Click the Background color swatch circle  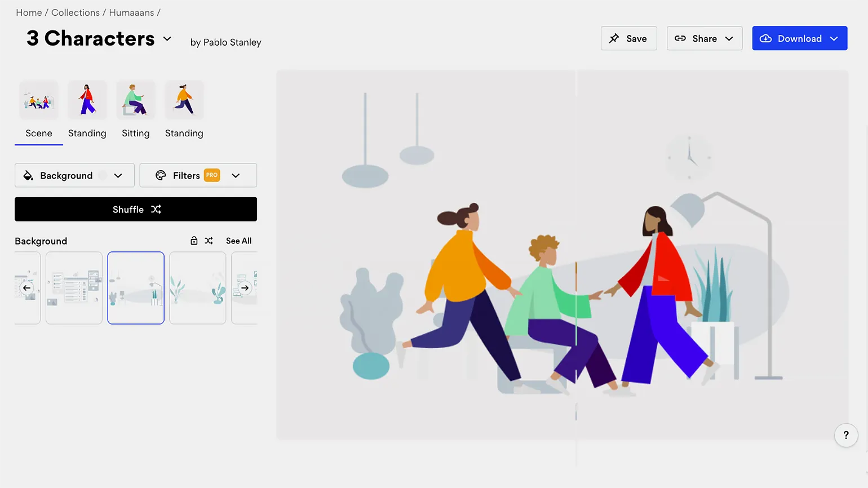tap(103, 176)
